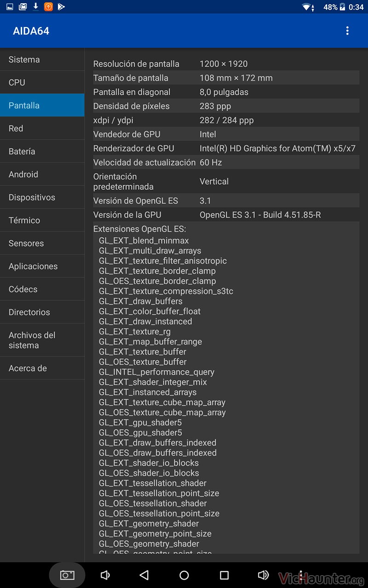Tap the Versión de la GPU row
This screenshot has height=588, width=368.
(226, 215)
